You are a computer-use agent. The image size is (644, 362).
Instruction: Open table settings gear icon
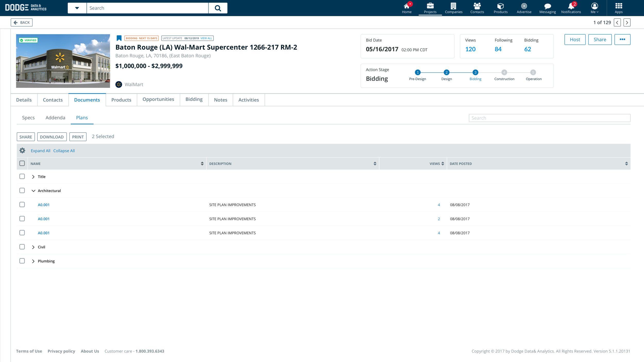tap(22, 151)
